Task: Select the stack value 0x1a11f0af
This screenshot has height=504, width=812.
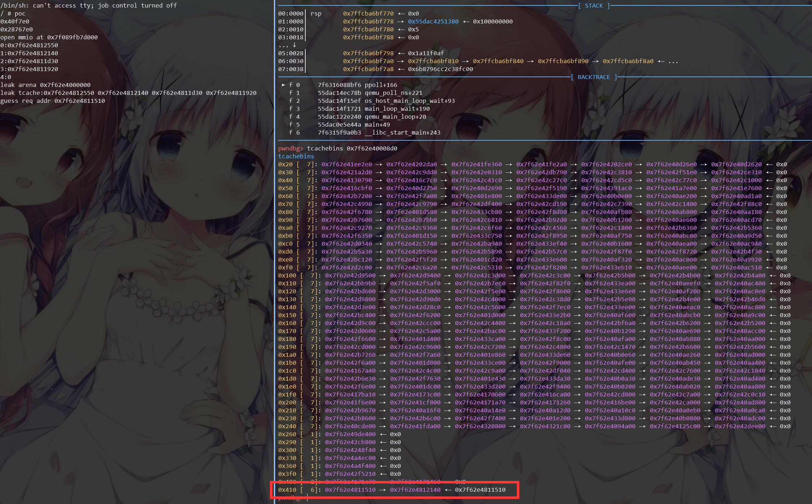Action: pos(426,53)
